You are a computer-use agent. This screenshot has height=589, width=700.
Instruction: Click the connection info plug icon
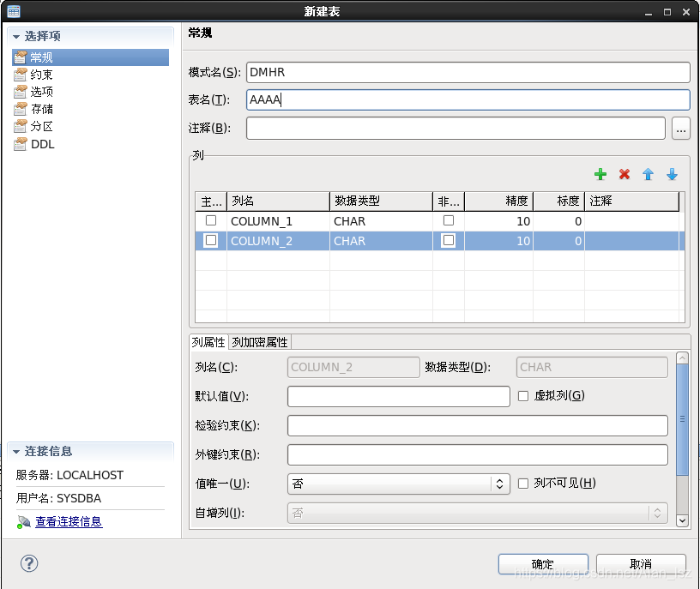click(x=24, y=521)
